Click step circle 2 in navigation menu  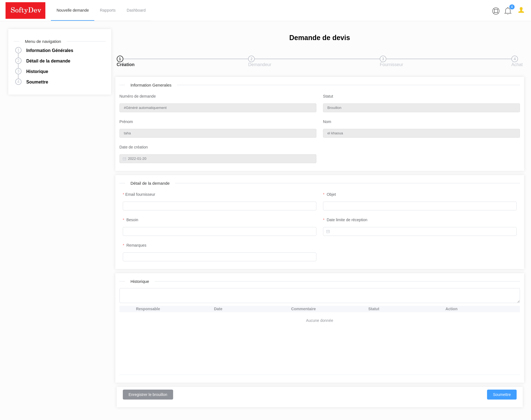18,61
